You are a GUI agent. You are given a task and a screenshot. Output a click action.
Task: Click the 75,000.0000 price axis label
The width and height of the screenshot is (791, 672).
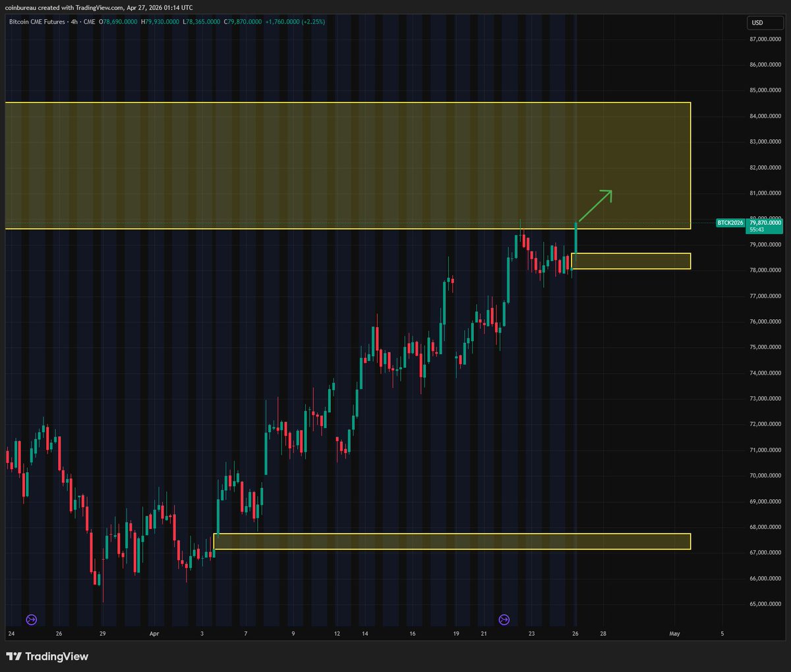point(765,348)
